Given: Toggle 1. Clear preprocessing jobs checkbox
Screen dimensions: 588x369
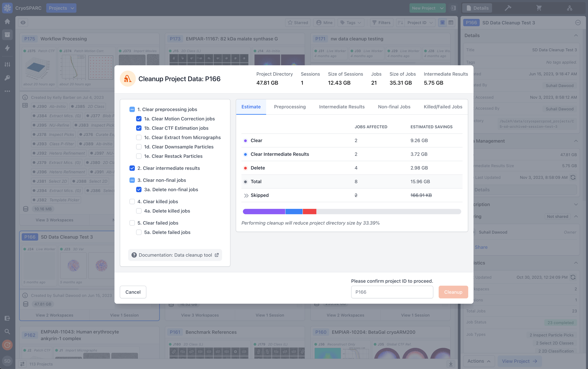Looking at the screenshot, I should [x=132, y=109].
